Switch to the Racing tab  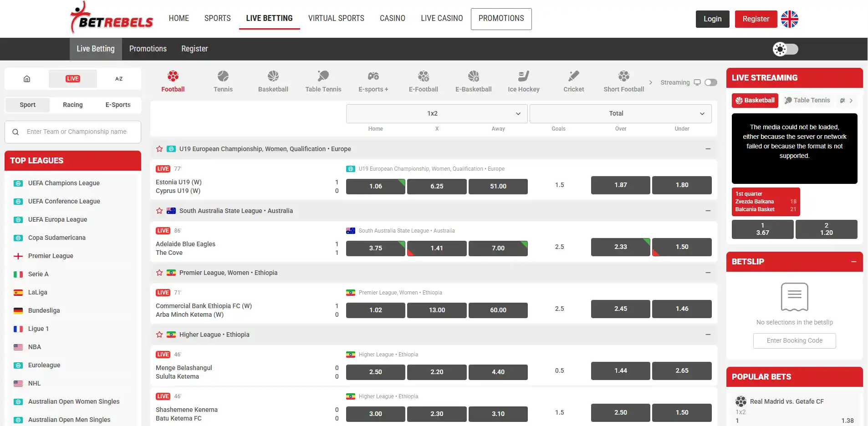pyautogui.click(x=73, y=105)
